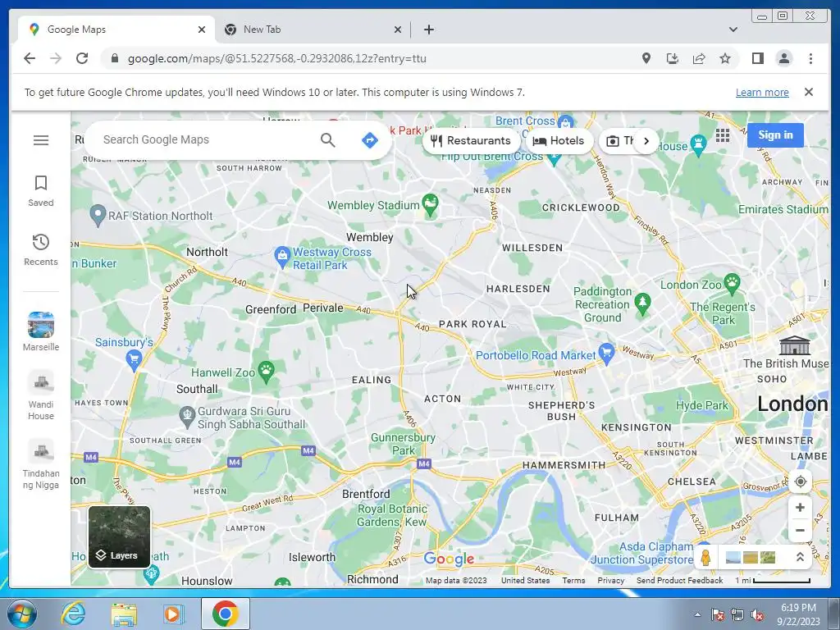Open the Google apps grid
Screen dimensions: 840x630
[x=722, y=135]
